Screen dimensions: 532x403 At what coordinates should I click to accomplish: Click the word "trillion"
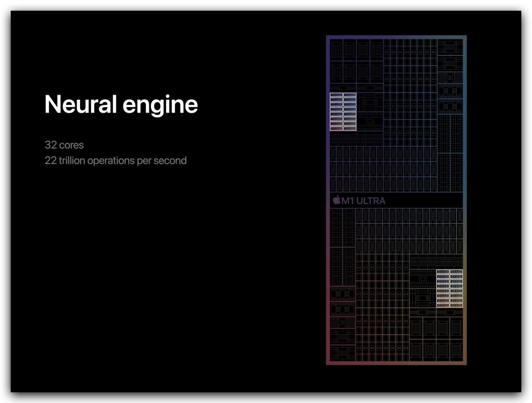click(x=72, y=160)
